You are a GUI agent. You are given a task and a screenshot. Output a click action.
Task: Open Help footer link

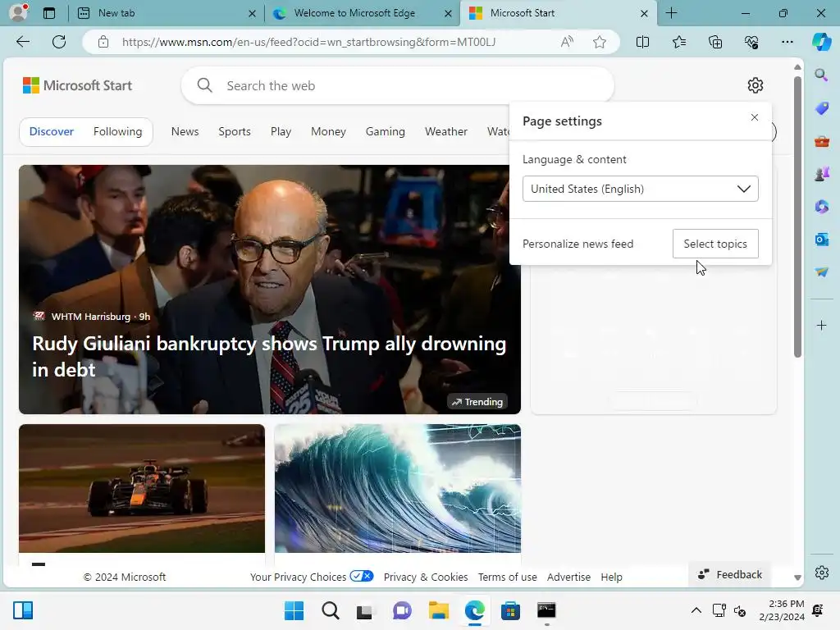(611, 577)
